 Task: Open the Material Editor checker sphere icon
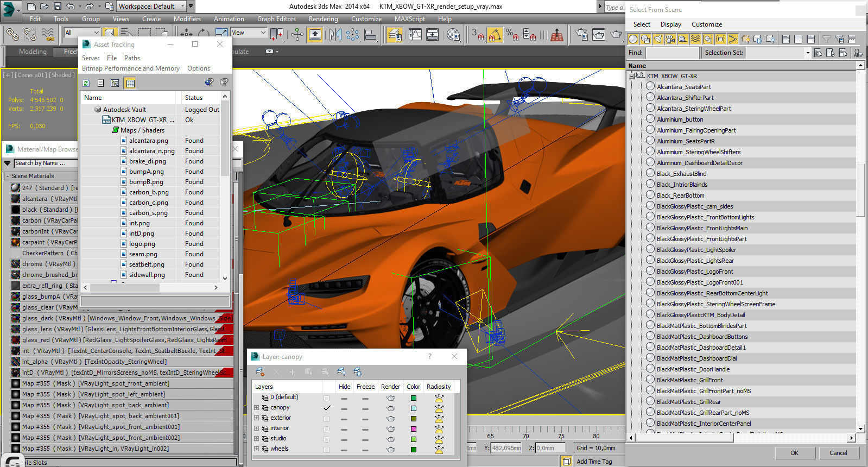tap(453, 35)
